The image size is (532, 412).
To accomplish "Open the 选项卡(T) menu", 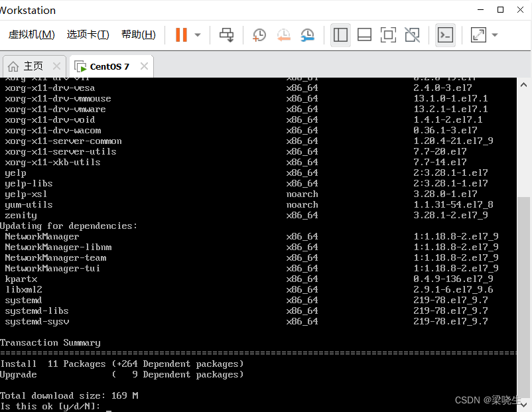I will coord(88,34).
